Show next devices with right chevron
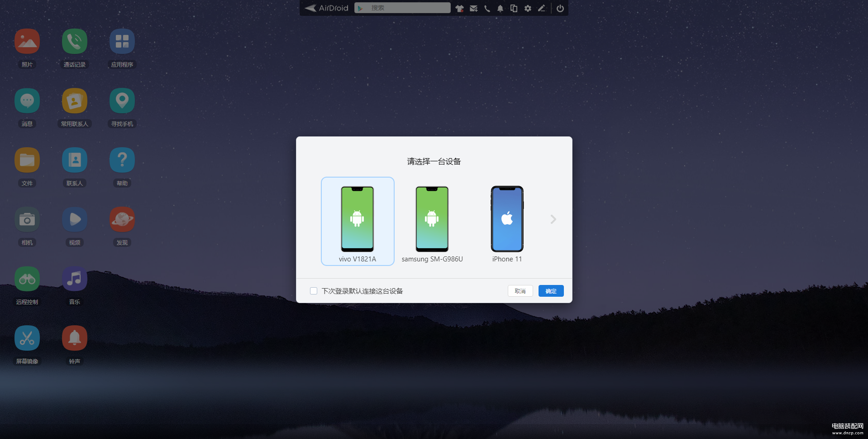Image resolution: width=868 pixels, height=439 pixels. (553, 219)
